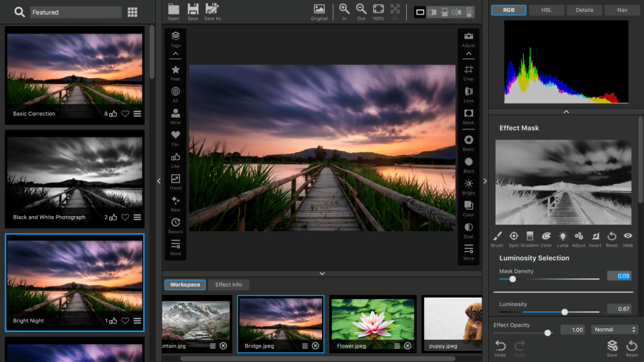Click the Mask Density slider handle
The height and width of the screenshot is (362, 644).
(x=513, y=279)
